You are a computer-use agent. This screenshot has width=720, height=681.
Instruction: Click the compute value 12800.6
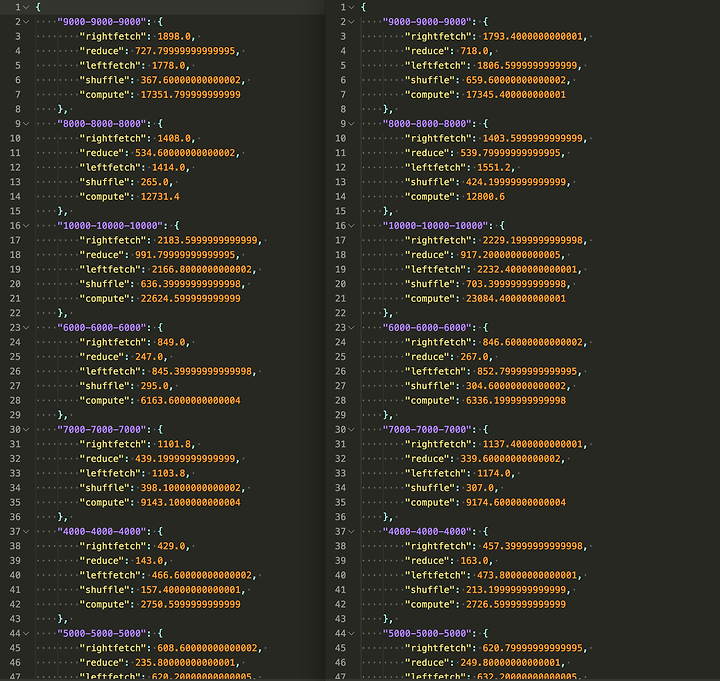pos(485,197)
